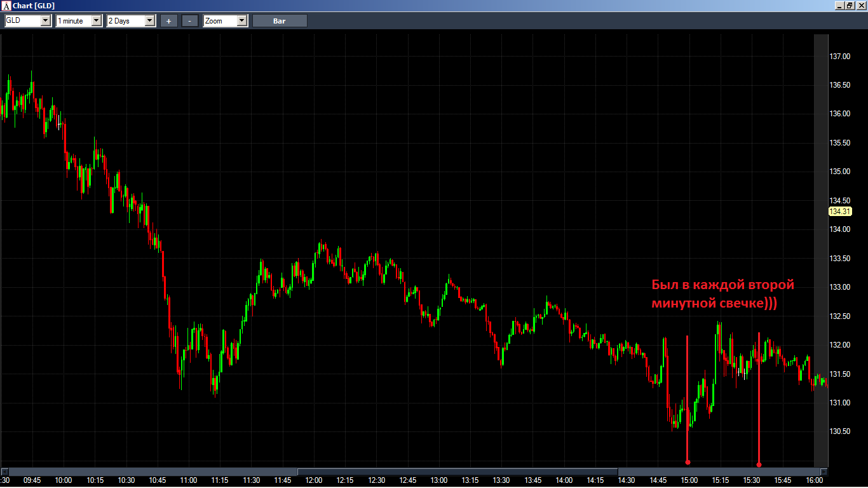This screenshot has width=868, height=488.
Task: Click the red marker dot near 15:30
Action: [759, 464]
